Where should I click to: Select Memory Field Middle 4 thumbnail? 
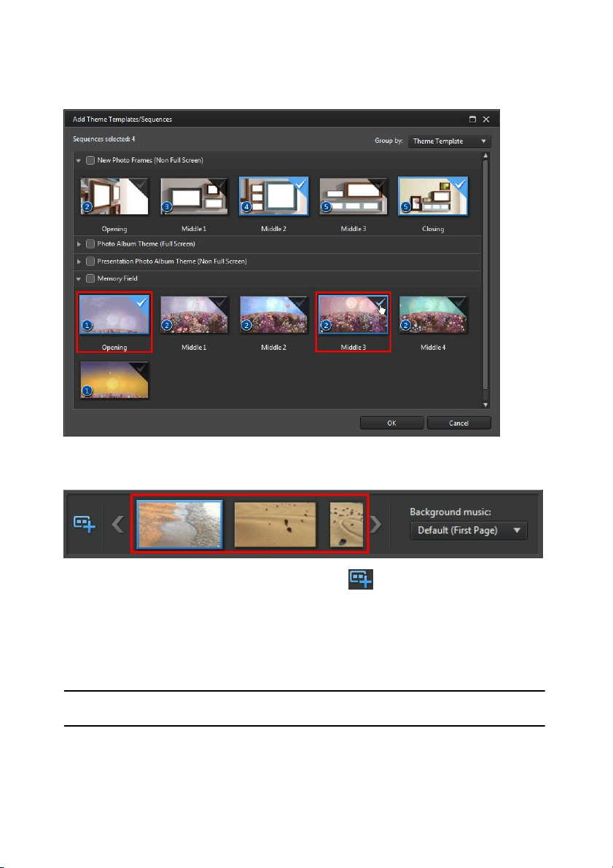(433, 314)
